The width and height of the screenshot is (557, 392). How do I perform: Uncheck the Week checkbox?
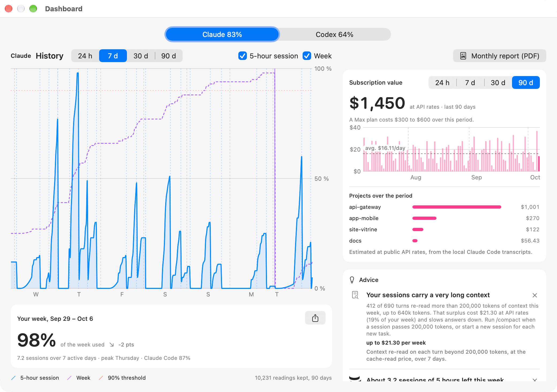pyautogui.click(x=307, y=56)
